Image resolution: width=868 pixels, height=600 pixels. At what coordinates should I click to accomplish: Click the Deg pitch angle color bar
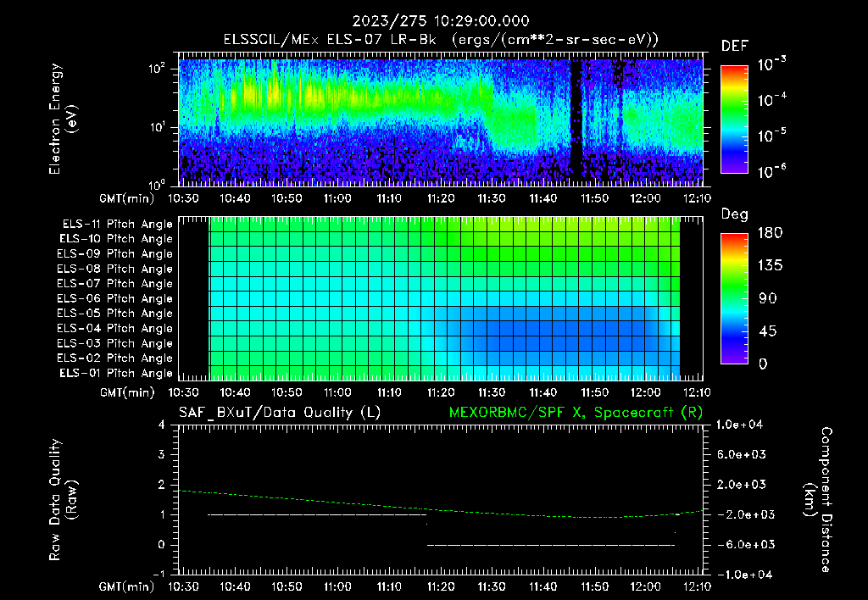[x=734, y=299]
